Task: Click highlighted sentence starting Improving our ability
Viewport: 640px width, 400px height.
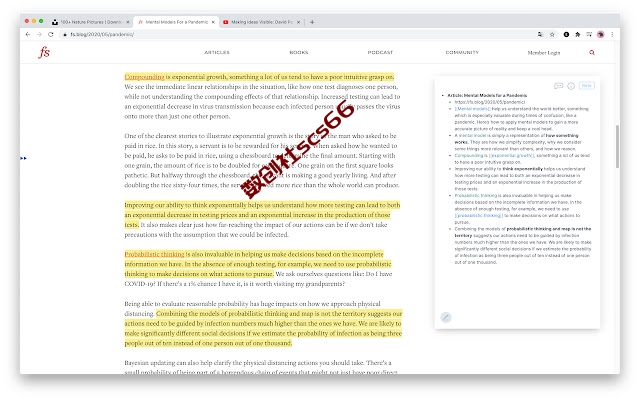Action: click(262, 215)
